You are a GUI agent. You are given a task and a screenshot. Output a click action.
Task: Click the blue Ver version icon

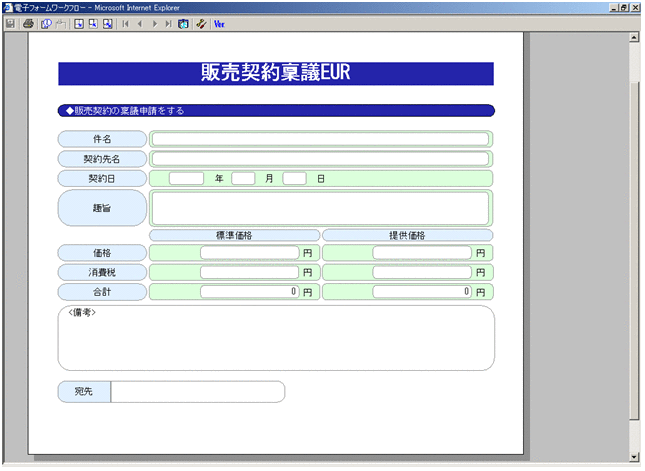219,22
